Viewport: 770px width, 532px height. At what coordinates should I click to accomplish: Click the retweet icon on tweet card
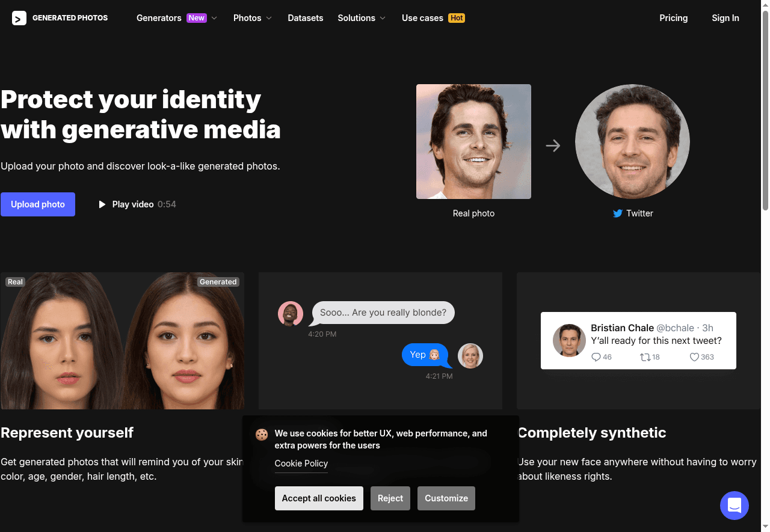[x=645, y=357]
